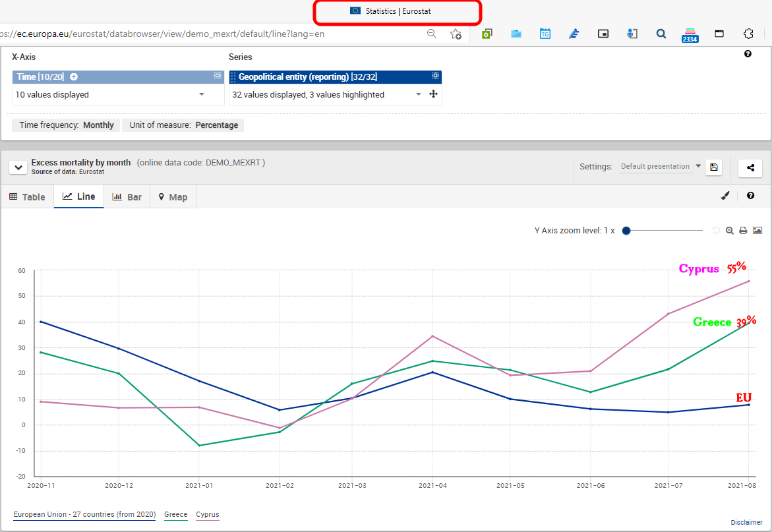Add this page to browser favorites
The height and width of the screenshot is (532, 772).
456,34
